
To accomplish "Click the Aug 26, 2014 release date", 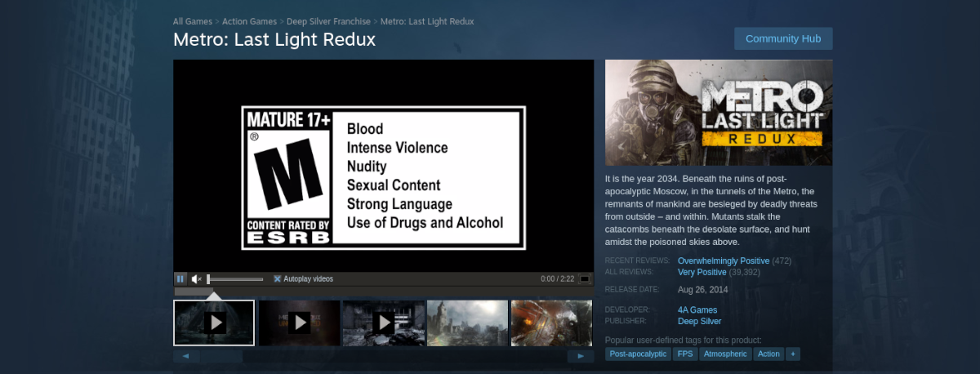I will (x=703, y=289).
